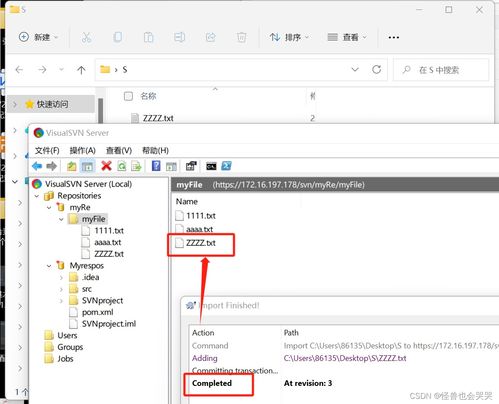
Task: Select VisualSVN Server (Local) root node
Action: (x=88, y=184)
